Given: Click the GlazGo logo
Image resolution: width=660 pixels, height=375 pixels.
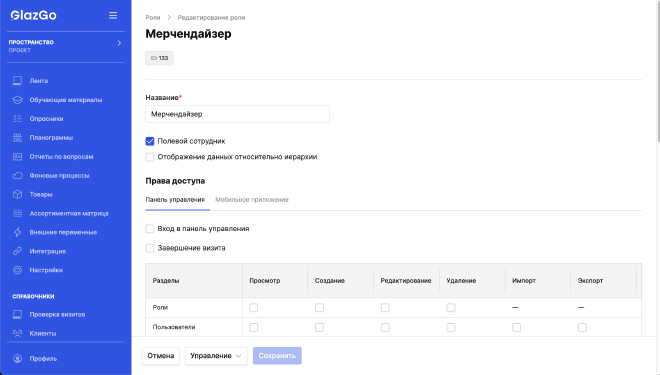Looking at the screenshot, I should 33,15.
